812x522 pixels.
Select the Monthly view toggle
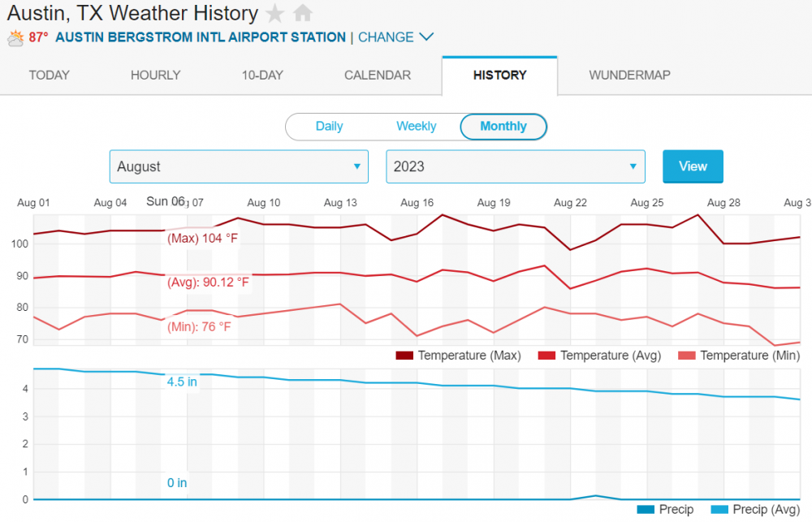[503, 127]
